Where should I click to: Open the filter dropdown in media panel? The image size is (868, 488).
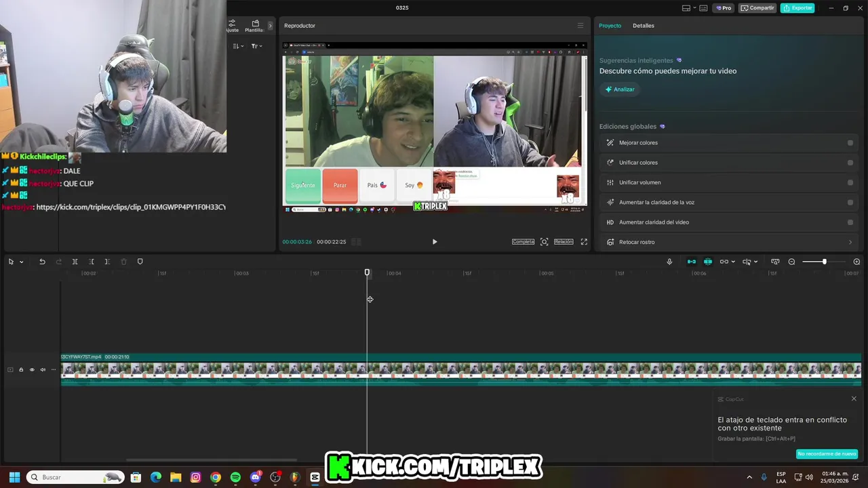tap(257, 46)
